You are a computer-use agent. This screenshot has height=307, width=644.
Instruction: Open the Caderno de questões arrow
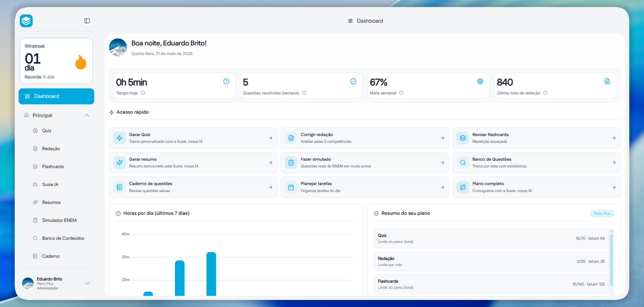tap(270, 187)
